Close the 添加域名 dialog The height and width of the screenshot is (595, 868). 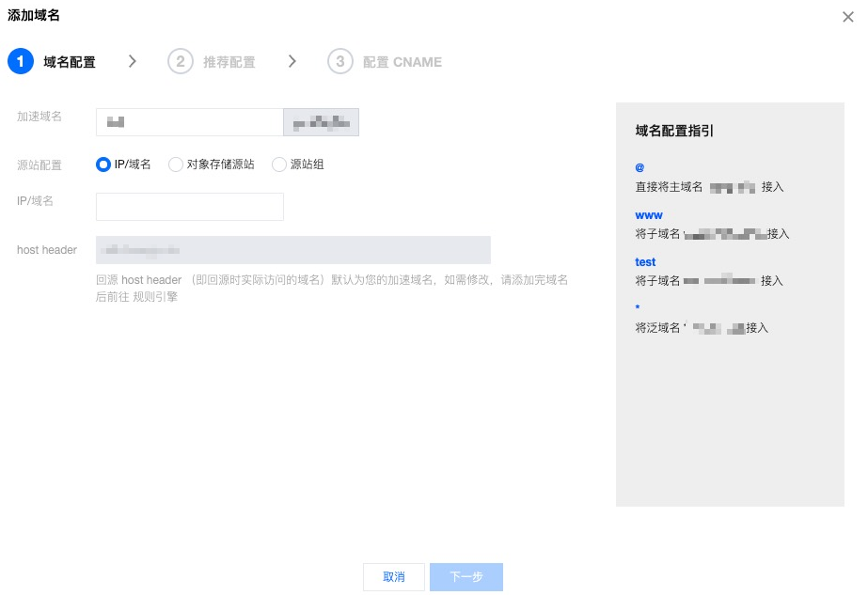tap(848, 16)
